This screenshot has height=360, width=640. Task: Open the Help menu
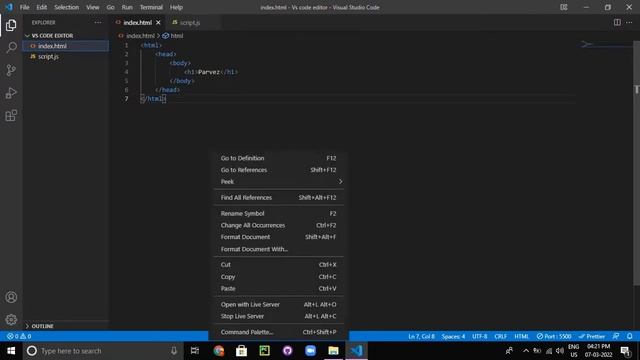click(176, 7)
